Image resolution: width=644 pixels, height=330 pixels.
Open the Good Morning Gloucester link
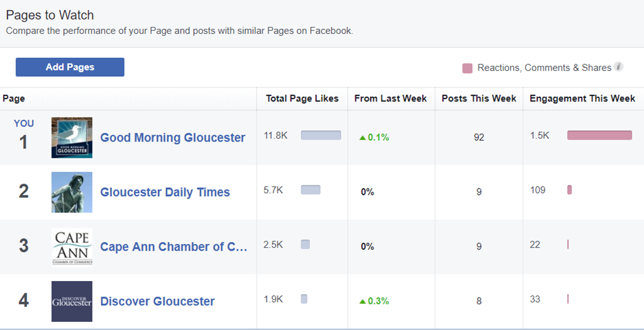click(173, 138)
